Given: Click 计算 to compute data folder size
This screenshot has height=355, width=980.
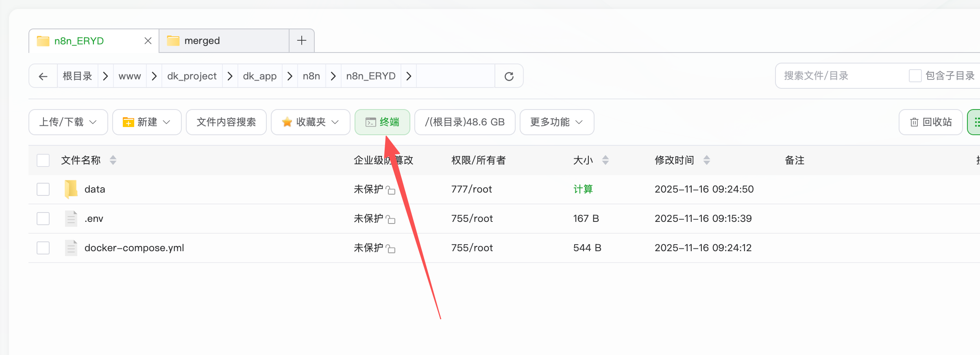Looking at the screenshot, I should point(583,189).
